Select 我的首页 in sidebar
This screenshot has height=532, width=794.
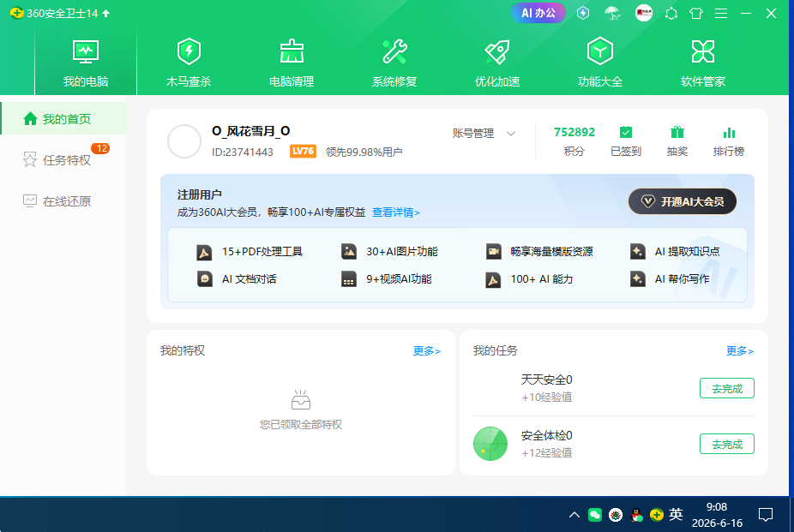coord(63,119)
